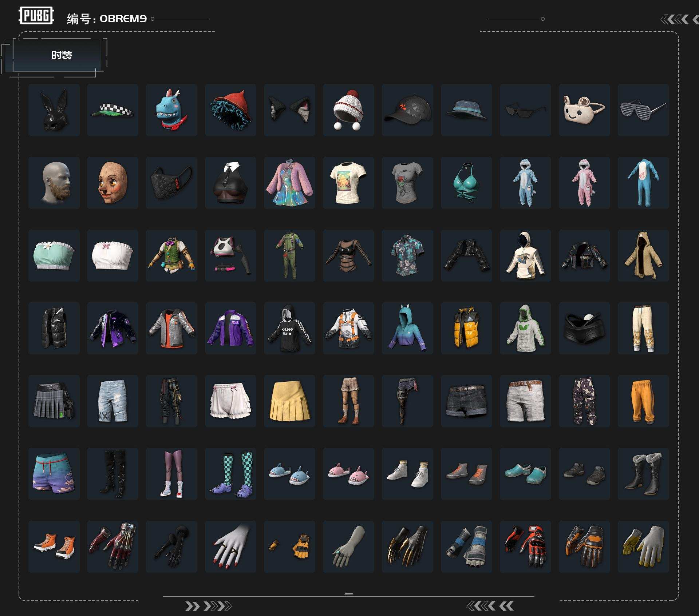Select the white lace-up sneakers
Screen dimensions: 699x616
click(x=407, y=474)
